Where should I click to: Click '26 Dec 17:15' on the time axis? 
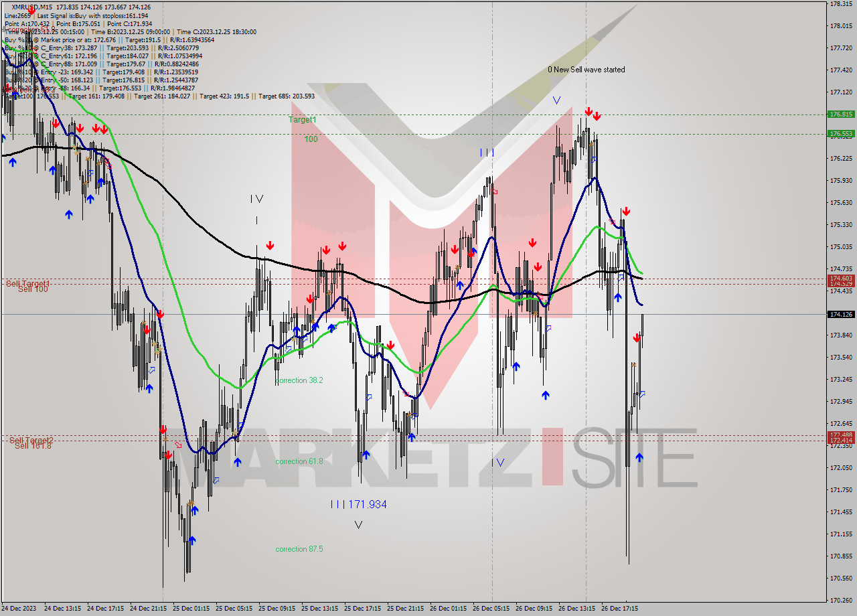[620, 609]
